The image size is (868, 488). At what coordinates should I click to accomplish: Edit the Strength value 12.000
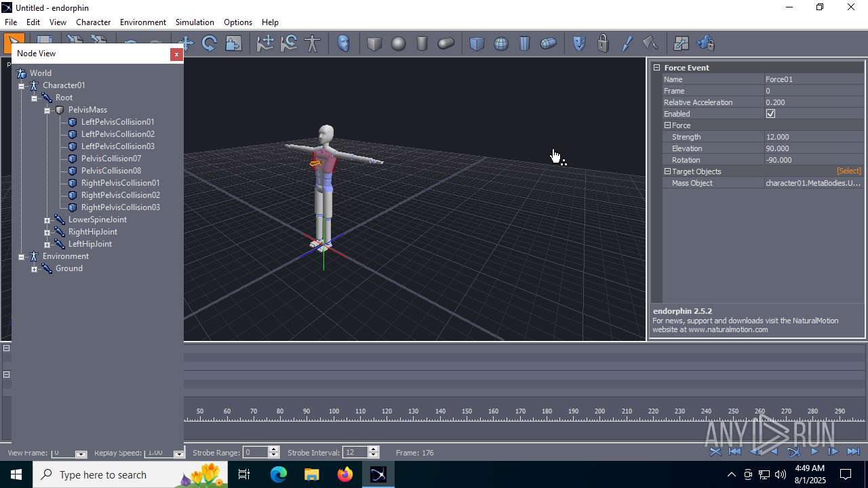(x=813, y=137)
